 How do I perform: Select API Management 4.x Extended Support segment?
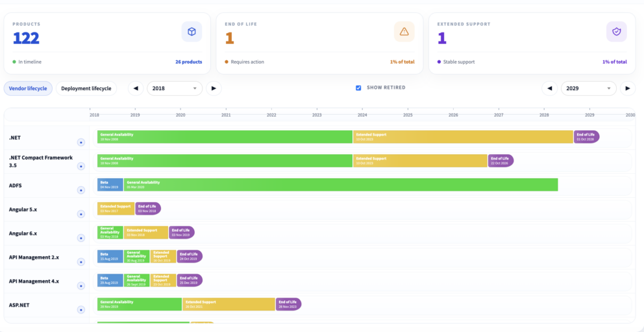coord(163,280)
